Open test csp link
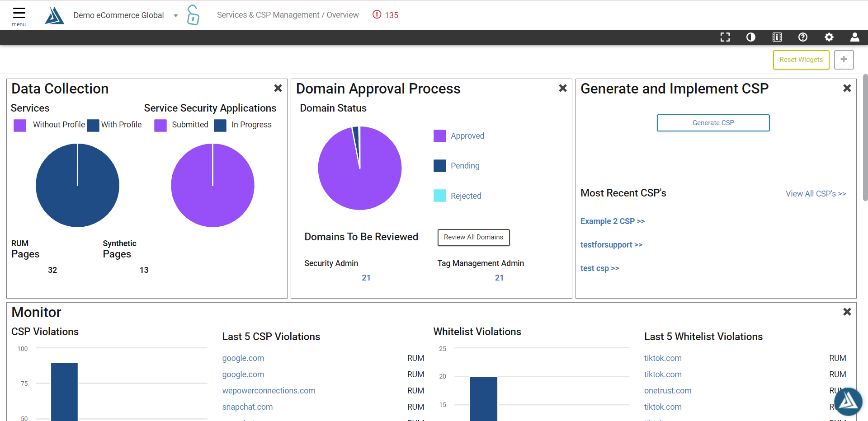This screenshot has height=421, width=868. pyautogui.click(x=600, y=268)
